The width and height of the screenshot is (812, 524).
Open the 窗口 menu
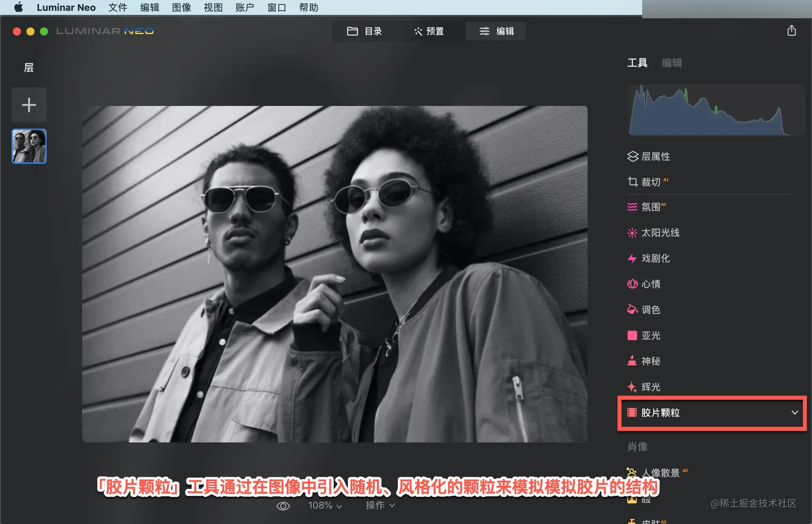coord(277,8)
